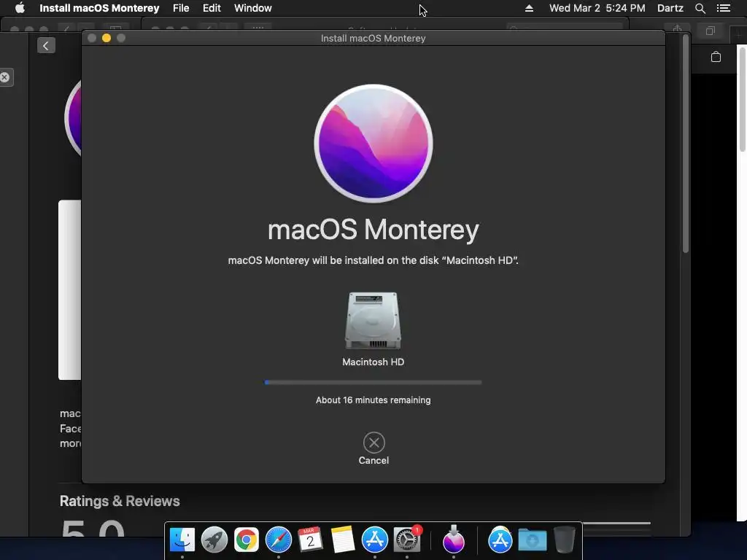Screen dimensions: 747x560
Task: Open Finder from the Dock
Action: [x=182, y=540]
